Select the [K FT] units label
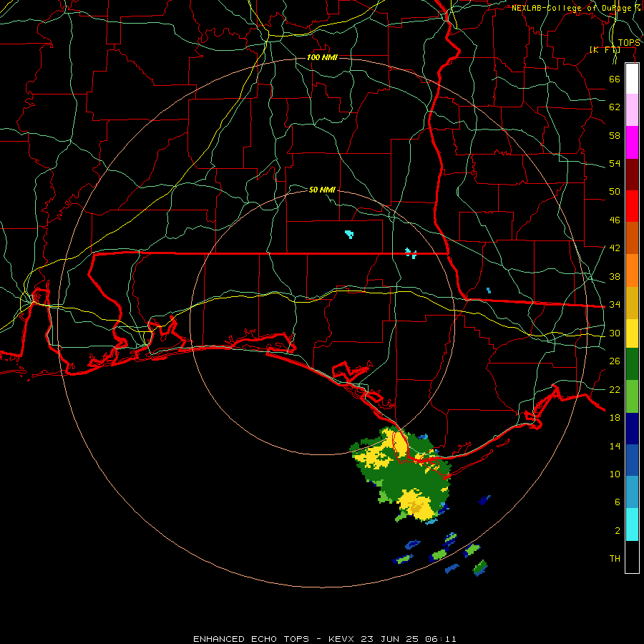 coord(605,50)
